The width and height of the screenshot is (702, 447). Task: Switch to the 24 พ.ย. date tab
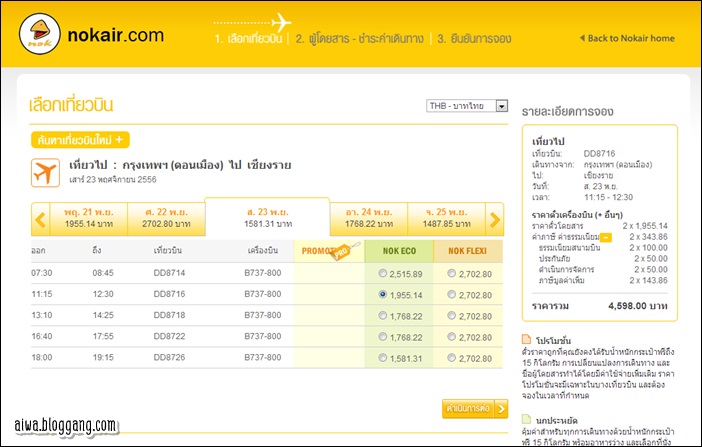click(x=368, y=219)
